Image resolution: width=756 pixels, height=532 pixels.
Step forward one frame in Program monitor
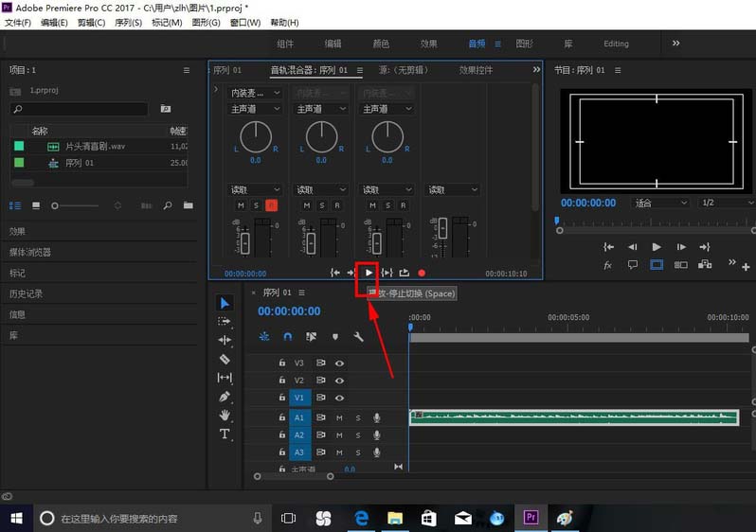[x=681, y=247]
